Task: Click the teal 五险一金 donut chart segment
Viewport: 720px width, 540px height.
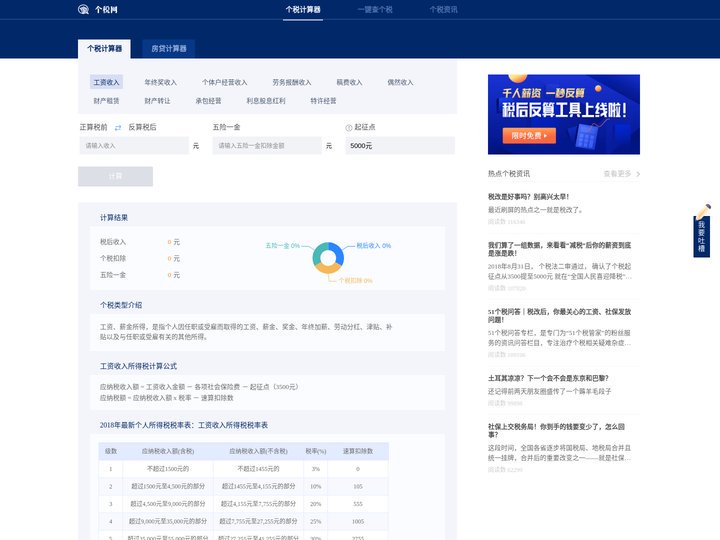Action: pyautogui.click(x=318, y=253)
